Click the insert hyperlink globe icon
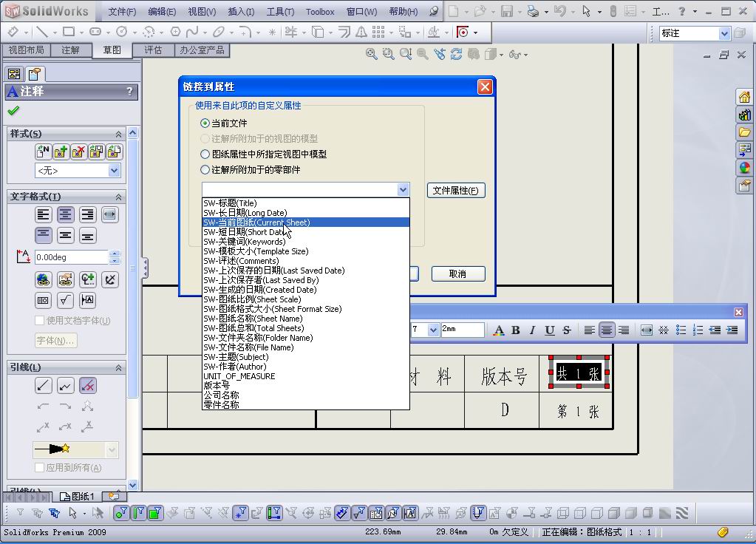Viewport: 756px width, 544px height. (x=44, y=279)
